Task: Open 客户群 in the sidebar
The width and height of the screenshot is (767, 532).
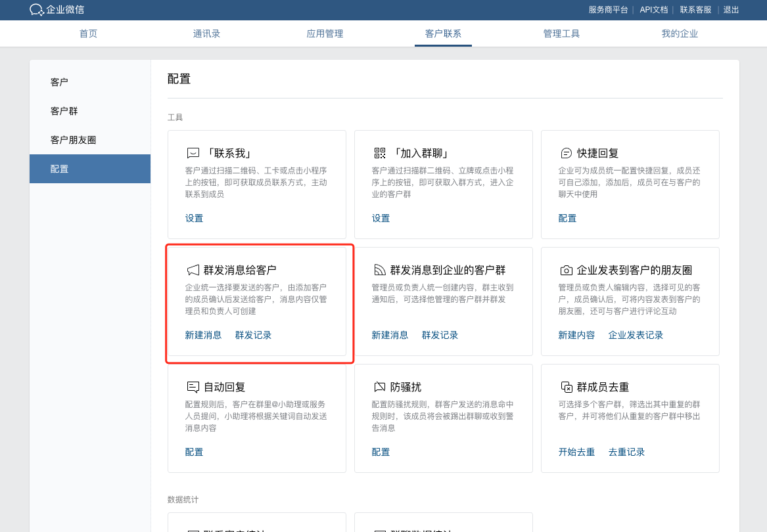Action: coord(90,111)
